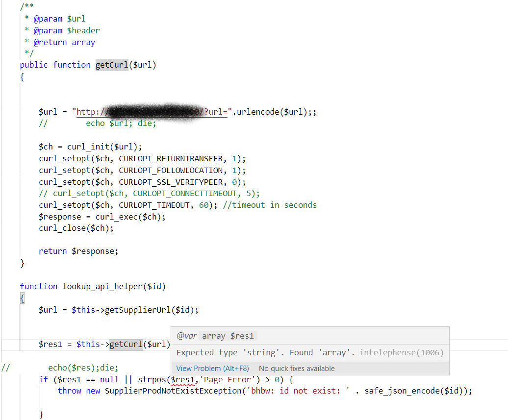This screenshot has width=508, height=420.
Task: Click the return $response statement
Action: coord(78,251)
